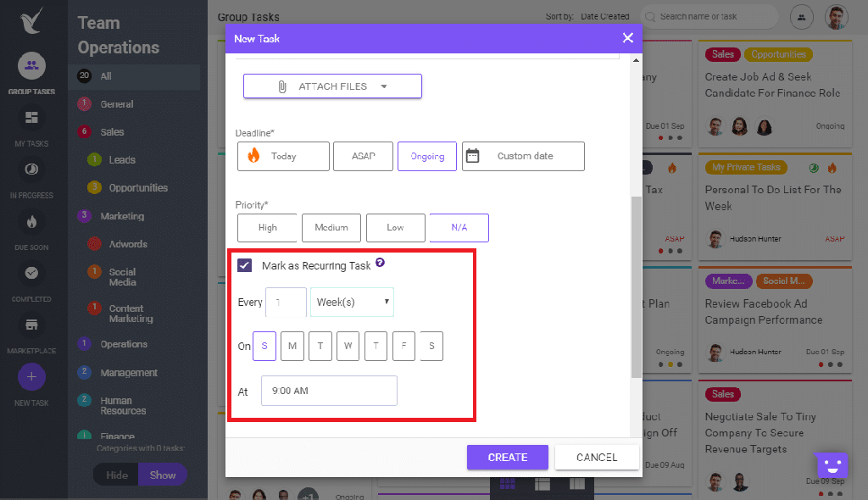868x500 pixels.
Task: Click the dialog vertical scrollbar
Action: coord(636,286)
